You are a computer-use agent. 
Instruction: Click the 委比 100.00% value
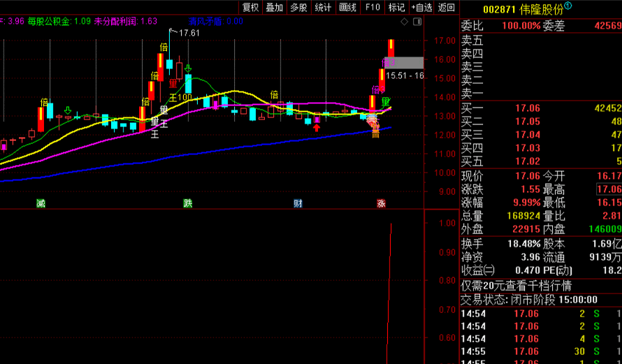pos(521,26)
